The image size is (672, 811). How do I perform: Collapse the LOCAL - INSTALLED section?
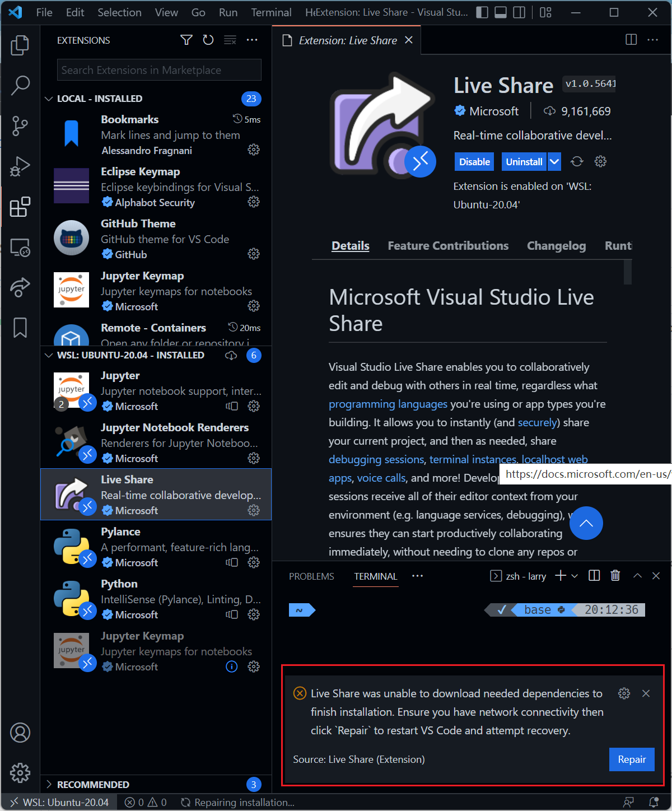49,99
